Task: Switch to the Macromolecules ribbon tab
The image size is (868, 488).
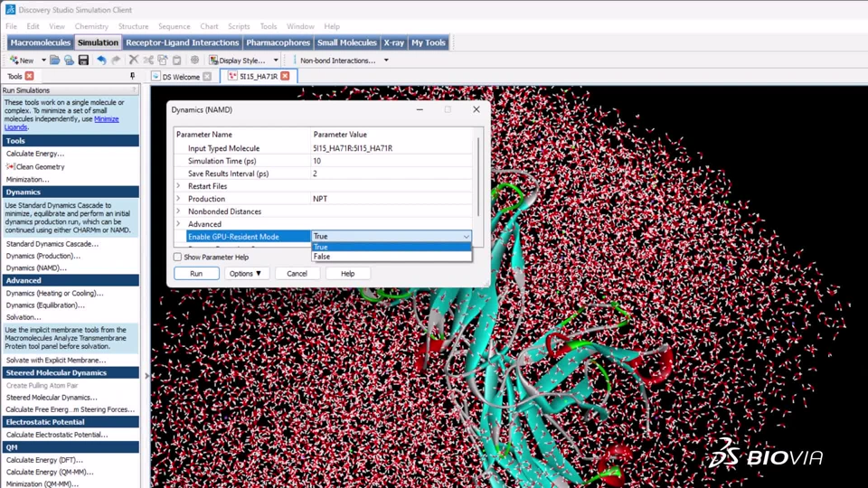Action: [x=41, y=42]
